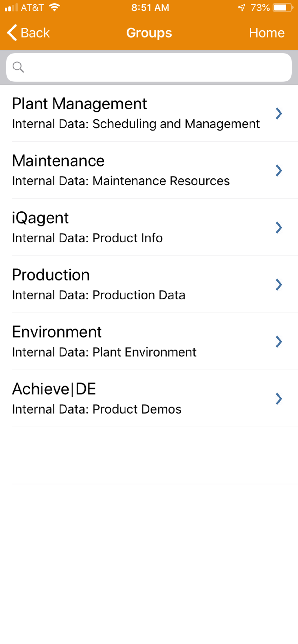
Task: Go Back to the previous screen
Action: pos(28,33)
